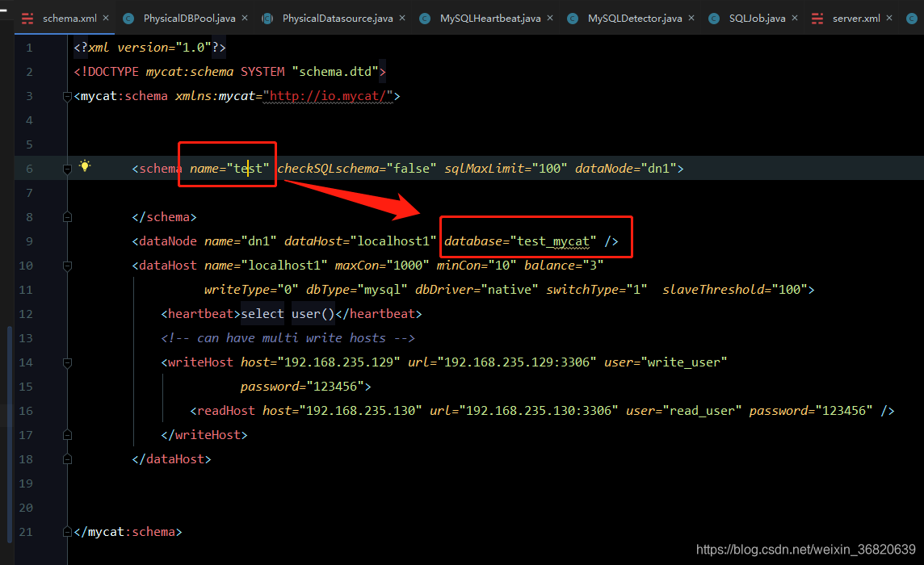This screenshot has height=565, width=924.
Task: Open the http://io.mycat/ namespace link
Action: point(328,96)
